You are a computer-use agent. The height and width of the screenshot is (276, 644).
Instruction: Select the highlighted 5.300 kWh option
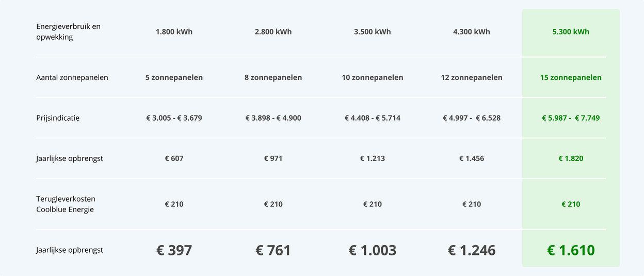(570, 32)
